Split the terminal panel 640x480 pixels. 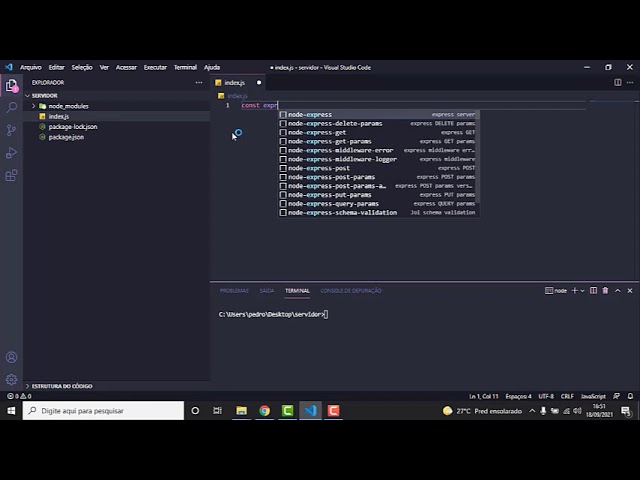[x=593, y=291]
